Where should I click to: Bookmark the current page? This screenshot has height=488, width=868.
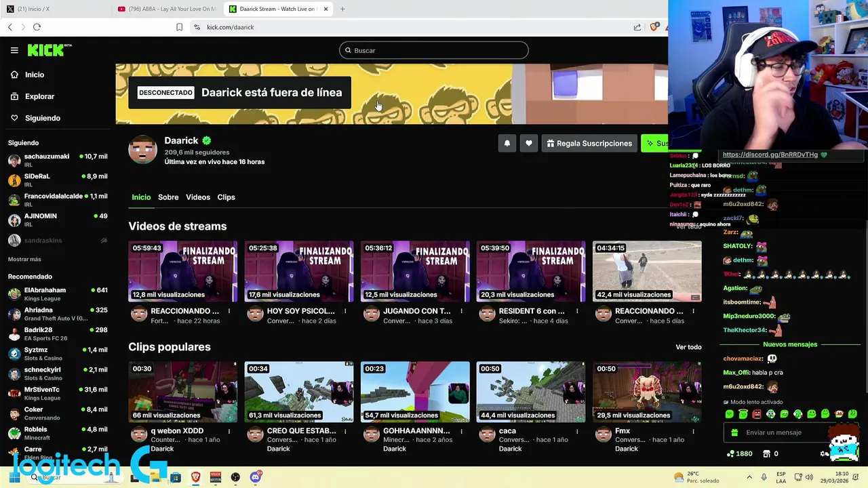point(179,27)
